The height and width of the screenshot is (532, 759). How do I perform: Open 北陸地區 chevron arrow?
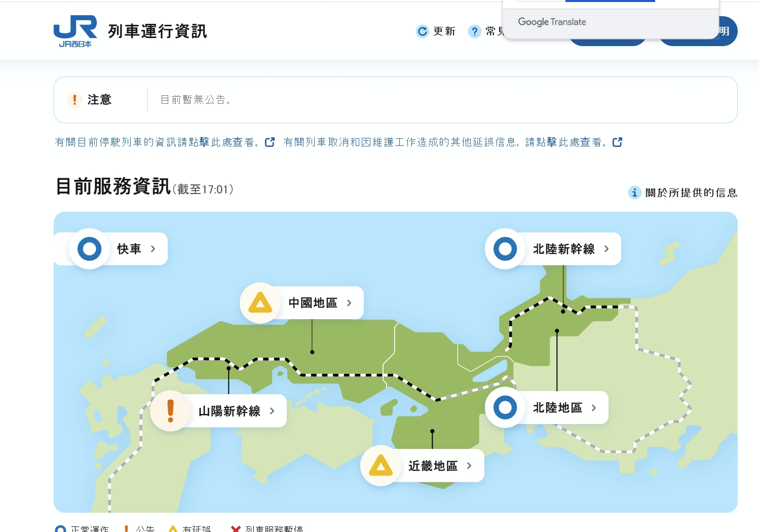tap(594, 407)
